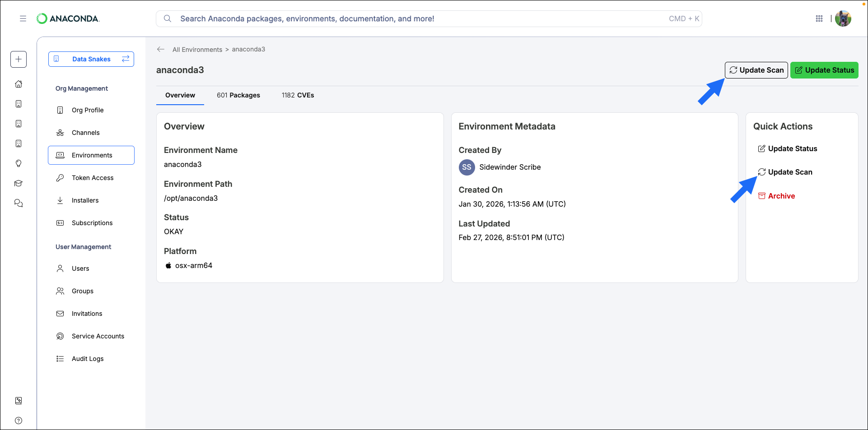
Task: Click the Jan 30, 2026 created-on date
Action: 512,204
